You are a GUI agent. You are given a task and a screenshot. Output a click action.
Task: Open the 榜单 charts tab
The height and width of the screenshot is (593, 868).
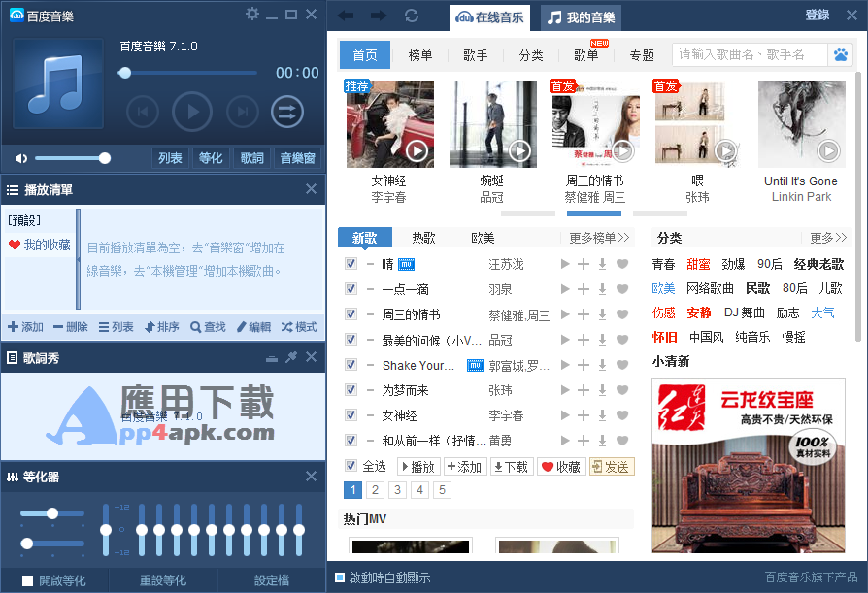click(x=420, y=55)
